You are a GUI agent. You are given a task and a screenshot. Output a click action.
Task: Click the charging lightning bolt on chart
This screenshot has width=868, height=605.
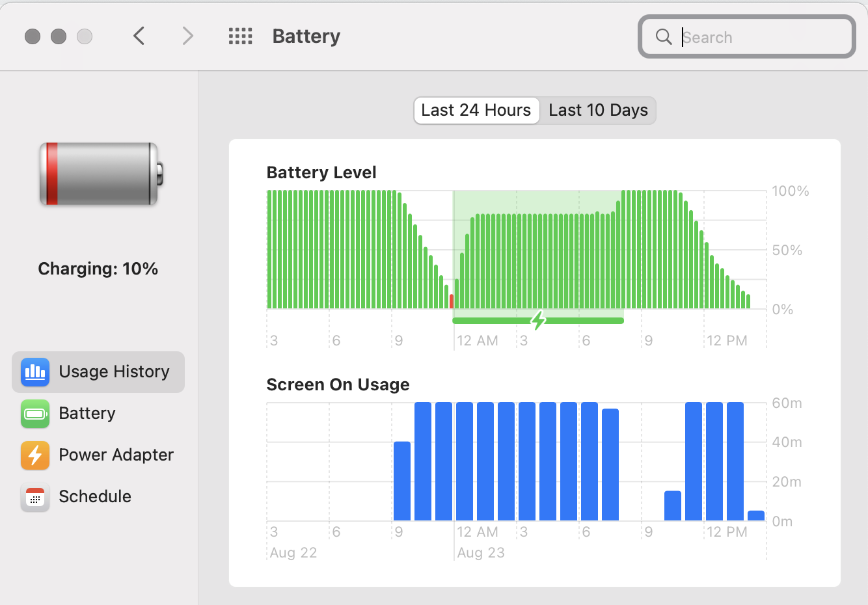click(538, 320)
